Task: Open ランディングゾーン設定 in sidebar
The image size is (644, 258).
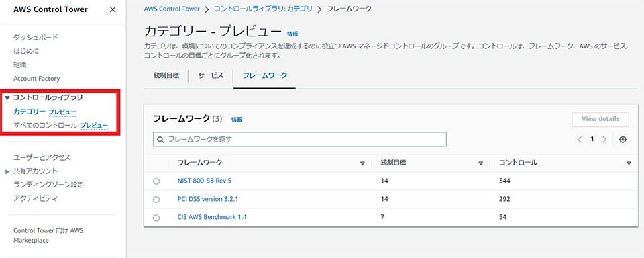Action: coord(48,184)
